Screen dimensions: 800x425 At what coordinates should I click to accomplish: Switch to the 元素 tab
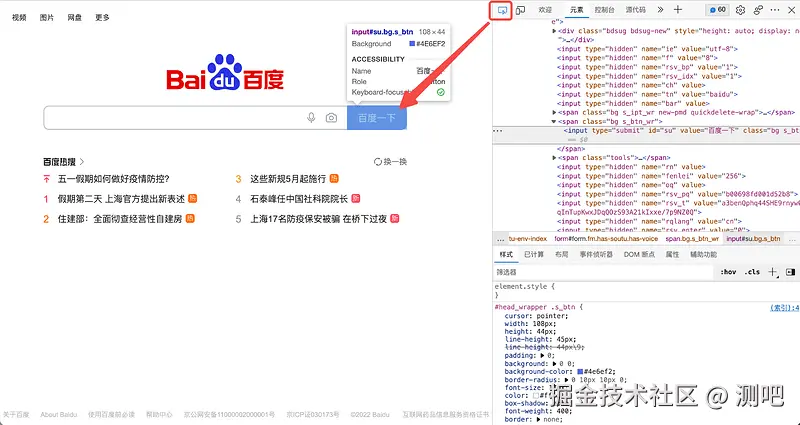[577, 10]
